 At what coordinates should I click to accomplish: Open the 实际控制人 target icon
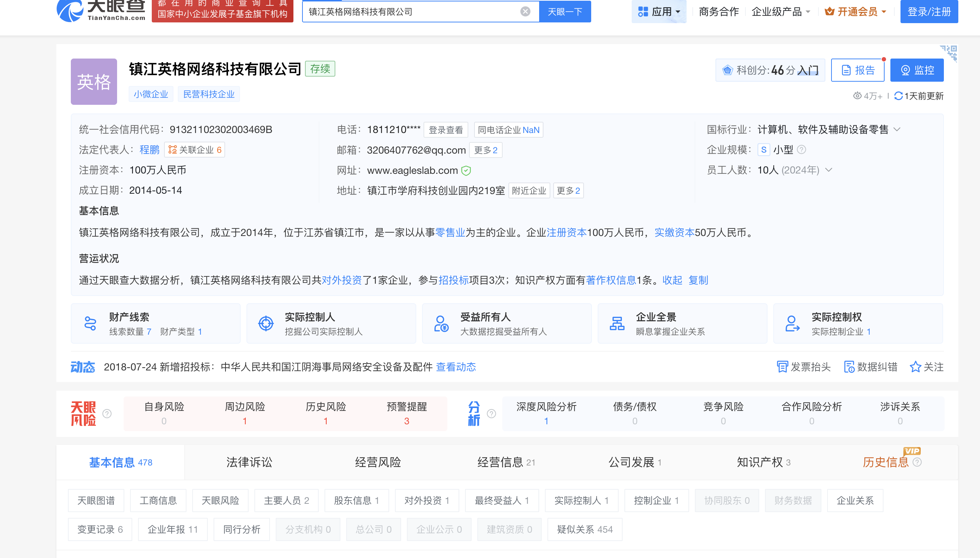point(266,323)
